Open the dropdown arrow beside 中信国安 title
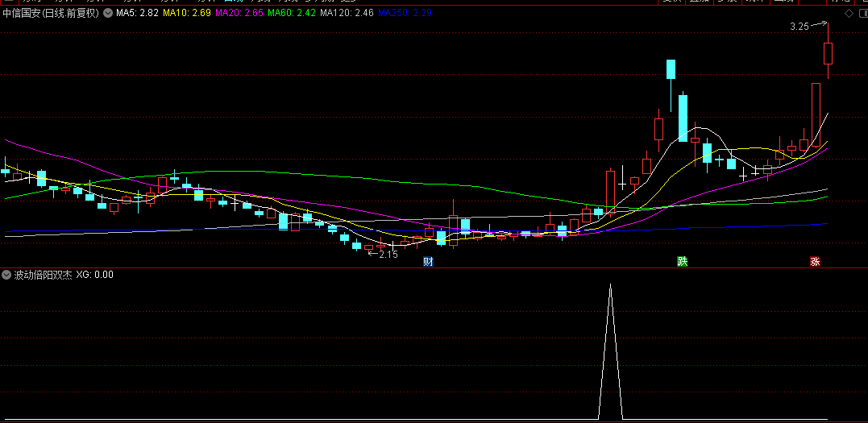The width and height of the screenshot is (868, 423). tap(107, 12)
